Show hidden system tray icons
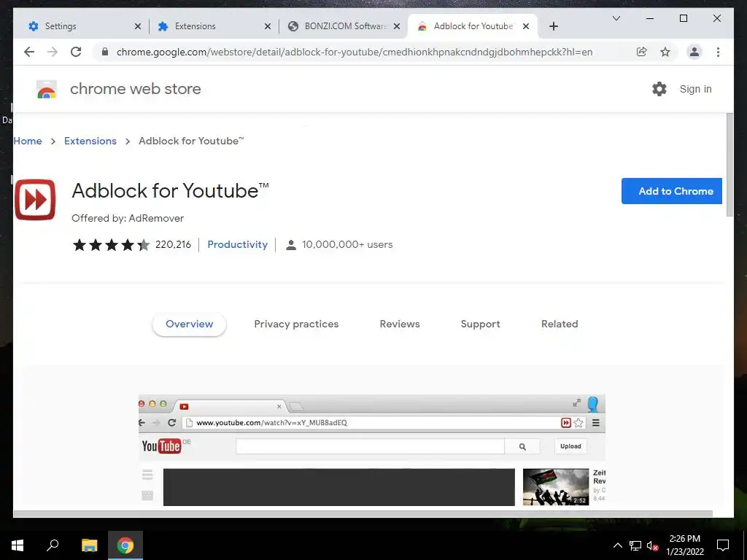This screenshot has height=560, width=747. (617, 545)
